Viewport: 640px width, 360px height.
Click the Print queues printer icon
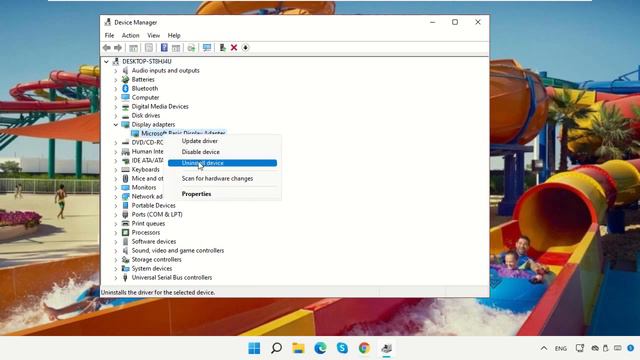pyautogui.click(x=125, y=224)
